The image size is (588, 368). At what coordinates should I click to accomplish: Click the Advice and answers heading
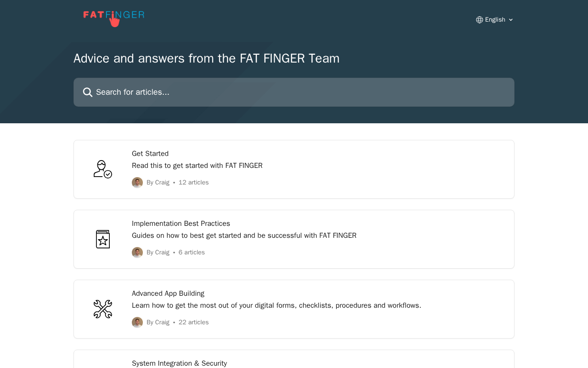coord(207,58)
